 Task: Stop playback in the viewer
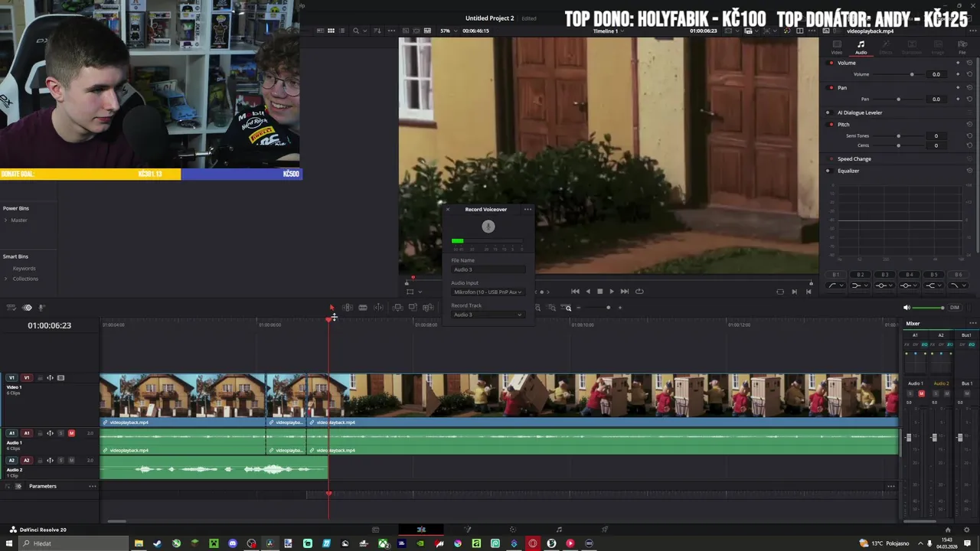point(599,291)
